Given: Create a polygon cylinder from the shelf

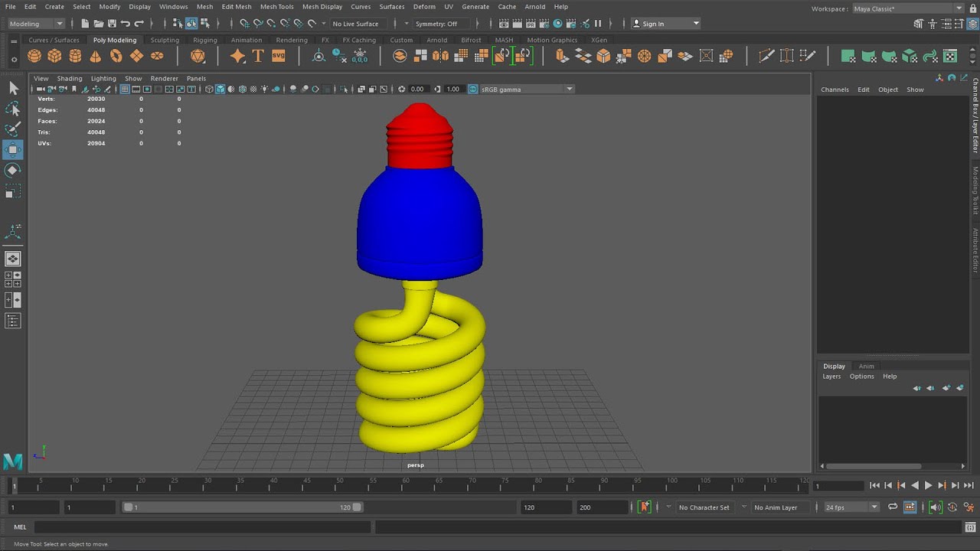Looking at the screenshot, I should pyautogui.click(x=75, y=56).
